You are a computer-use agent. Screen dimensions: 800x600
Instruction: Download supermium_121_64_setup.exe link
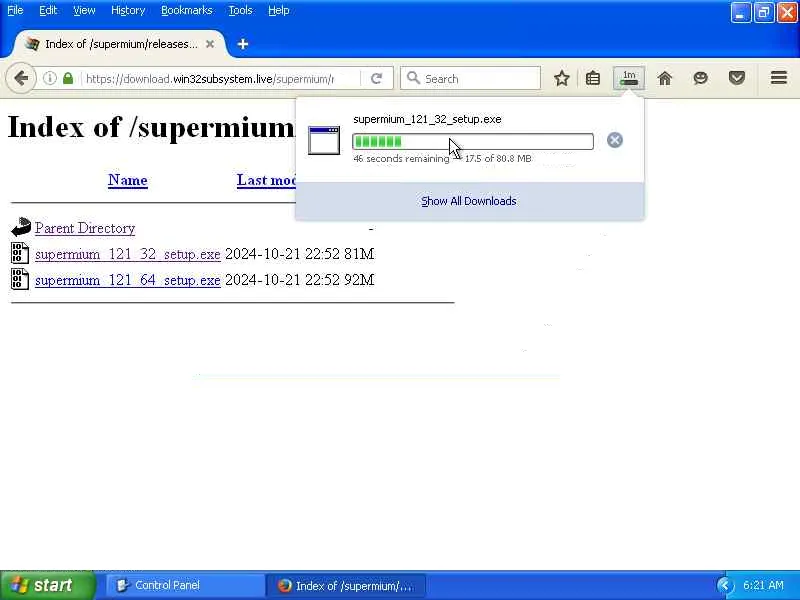tap(128, 280)
